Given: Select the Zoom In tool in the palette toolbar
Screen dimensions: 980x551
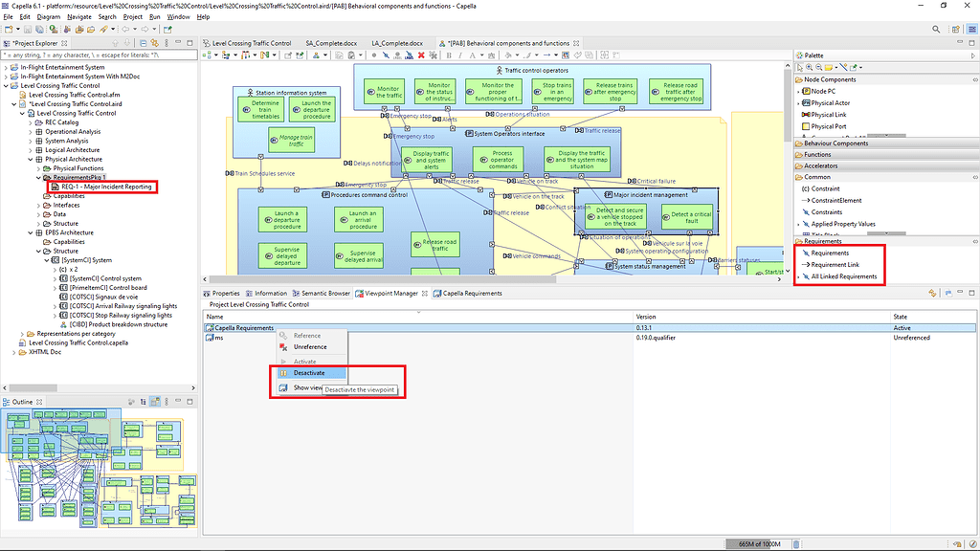Looking at the screenshot, I should (x=810, y=67).
